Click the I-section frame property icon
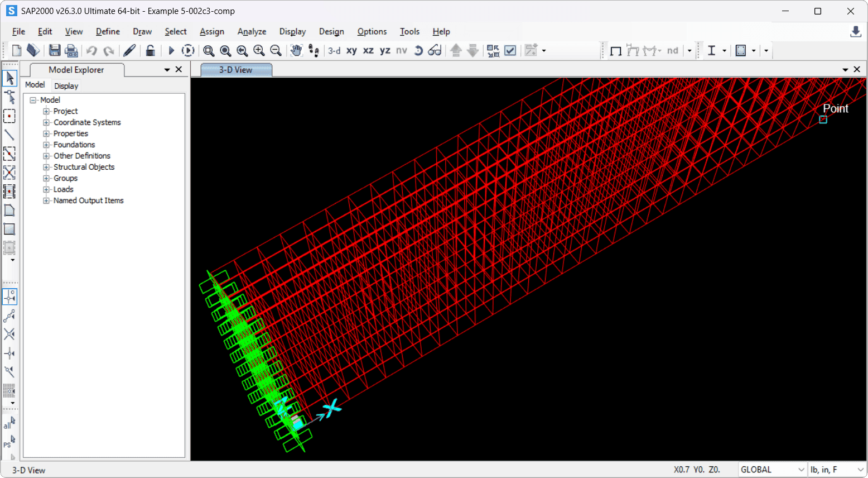 [x=711, y=51]
